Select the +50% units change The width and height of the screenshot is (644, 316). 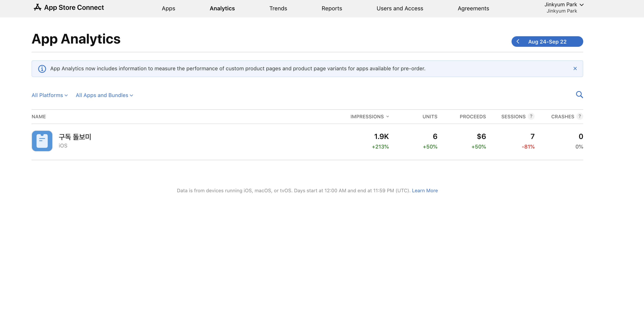tap(430, 147)
